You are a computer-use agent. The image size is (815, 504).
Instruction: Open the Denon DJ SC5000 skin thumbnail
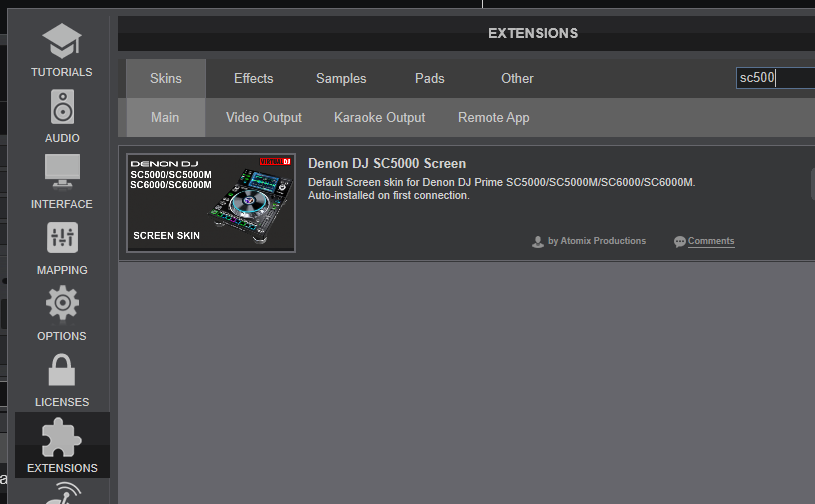[211, 203]
